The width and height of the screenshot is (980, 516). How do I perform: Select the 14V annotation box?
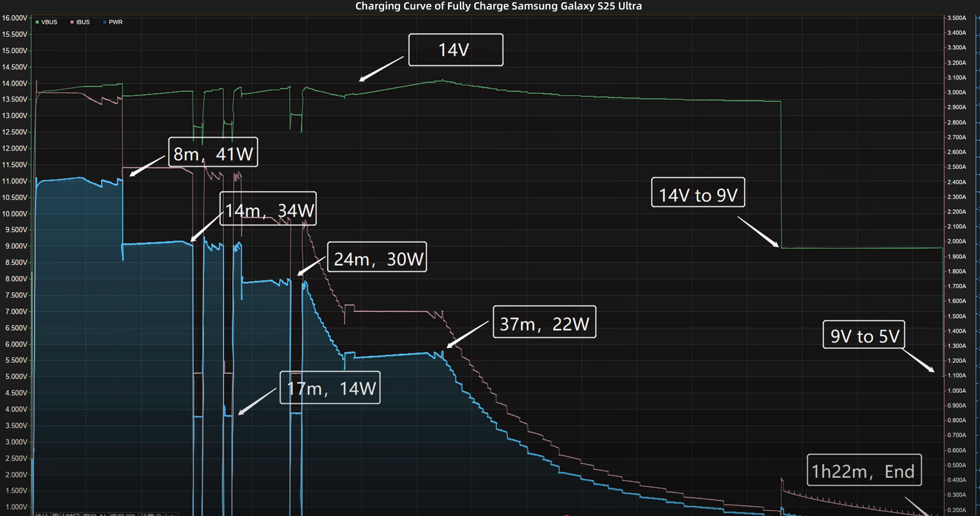(x=455, y=50)
